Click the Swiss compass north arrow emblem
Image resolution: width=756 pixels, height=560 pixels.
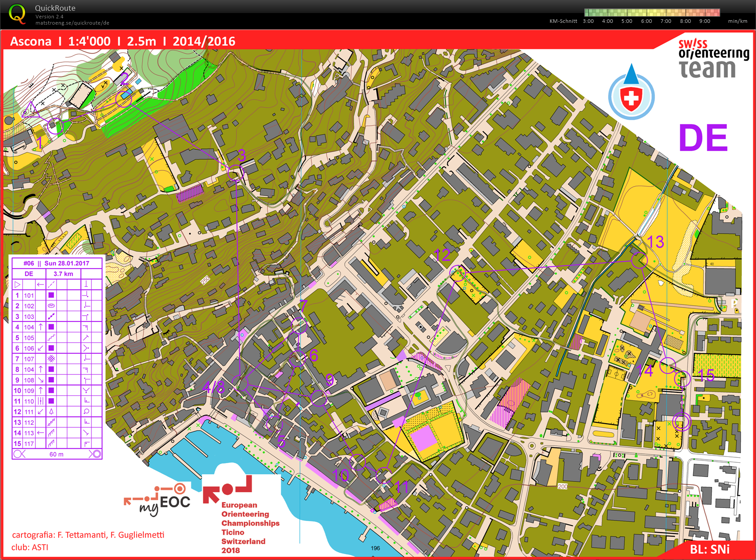click(631, 93)
